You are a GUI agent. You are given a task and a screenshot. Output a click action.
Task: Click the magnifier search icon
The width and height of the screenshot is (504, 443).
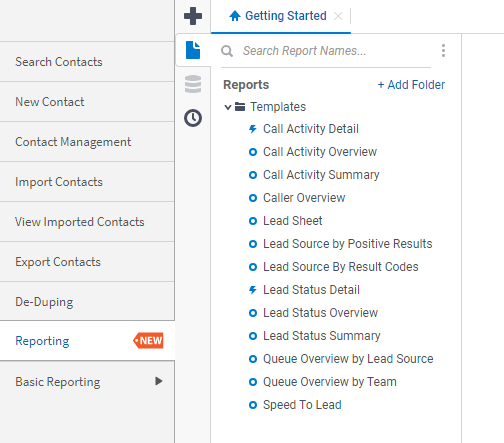click(227, 51)
